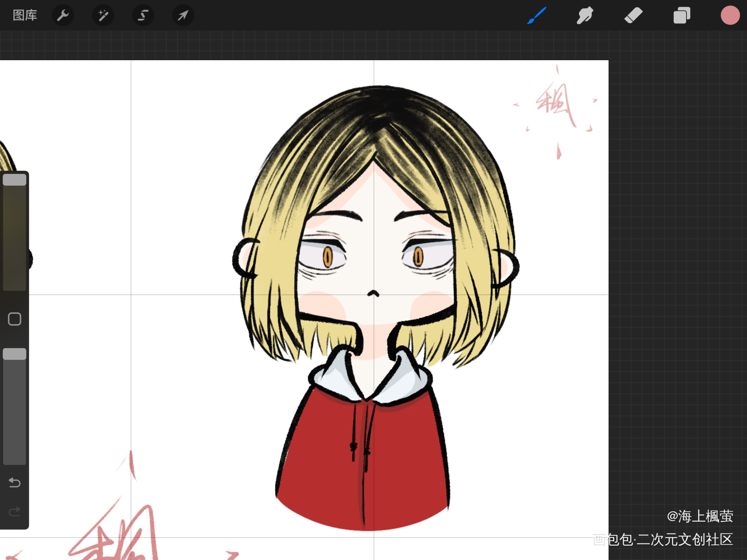Open the Layers panel icon
Screen dimensions: 747x560
point(682,15)
